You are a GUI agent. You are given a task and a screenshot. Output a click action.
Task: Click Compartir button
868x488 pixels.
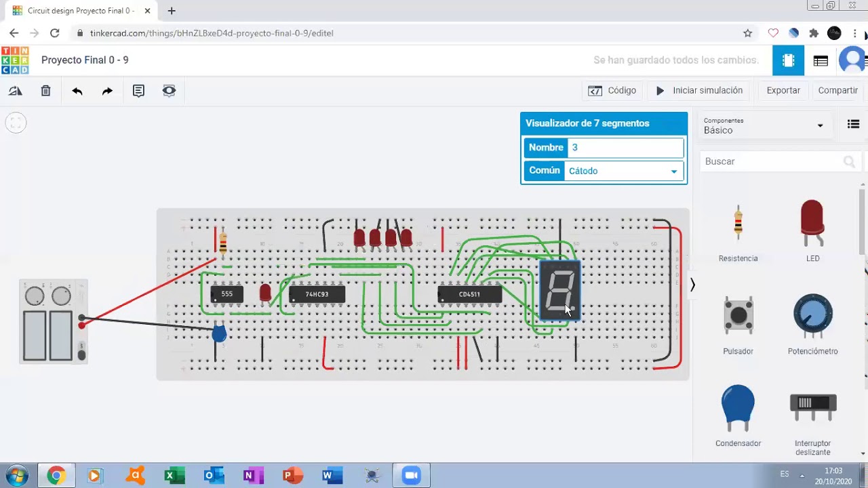coord(838,90)
